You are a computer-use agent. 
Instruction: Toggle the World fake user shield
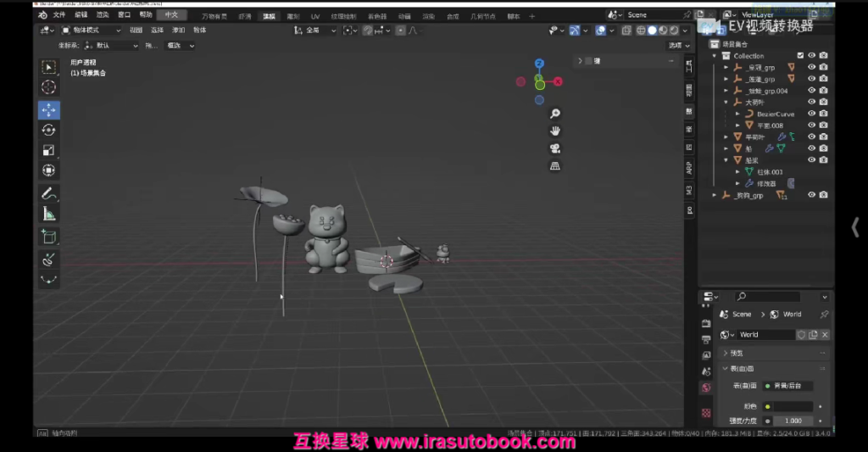(x=801, y=335)
